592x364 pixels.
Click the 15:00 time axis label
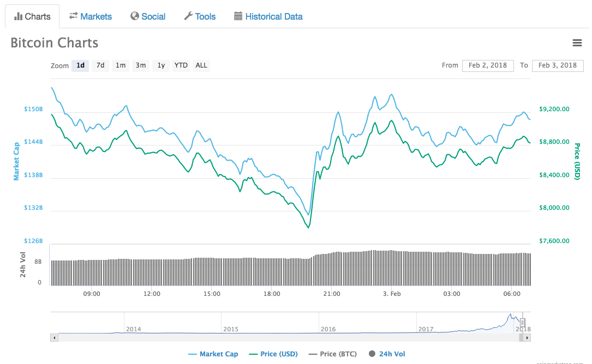point(212,294)
